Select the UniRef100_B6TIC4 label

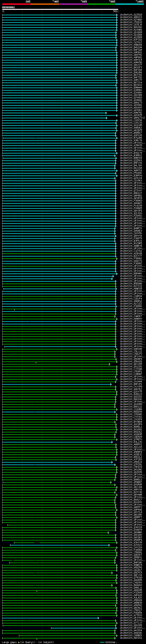click(x=131, y=82)
